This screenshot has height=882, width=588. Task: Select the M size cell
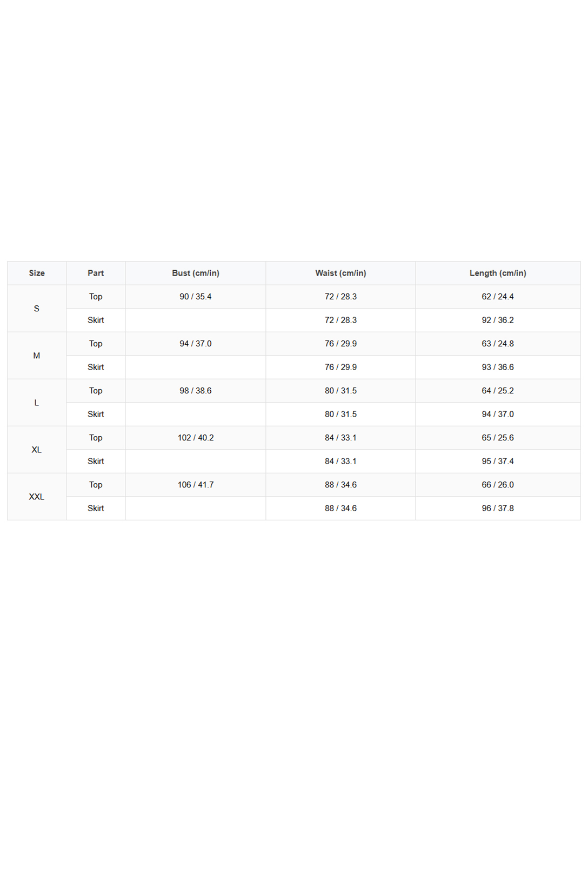point(37,356)
